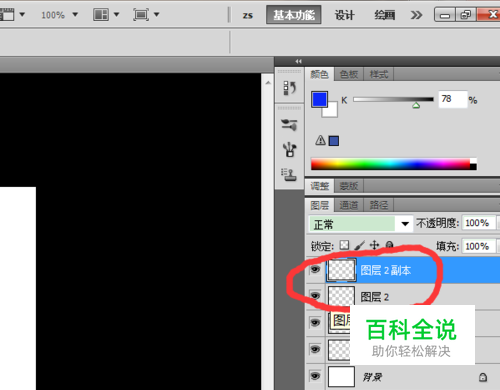500x390 pixels.
Task: Minimize the application window
Action: tap(445, 15)
